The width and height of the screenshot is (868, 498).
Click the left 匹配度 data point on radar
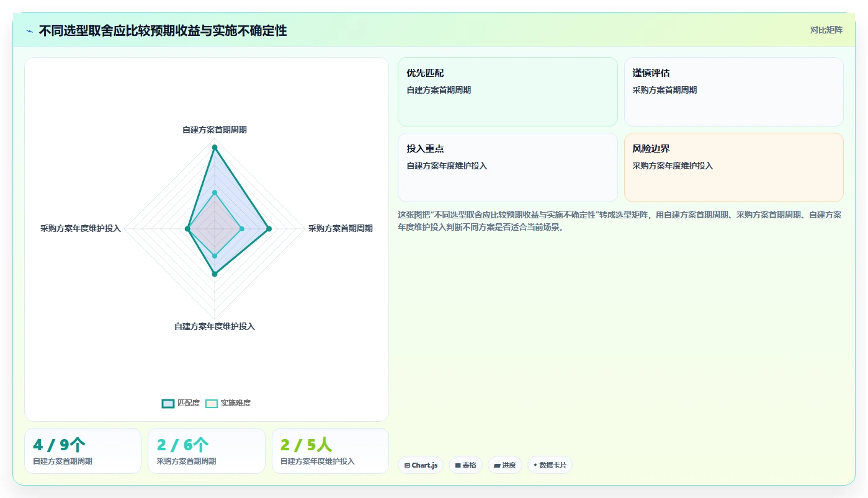187,229
